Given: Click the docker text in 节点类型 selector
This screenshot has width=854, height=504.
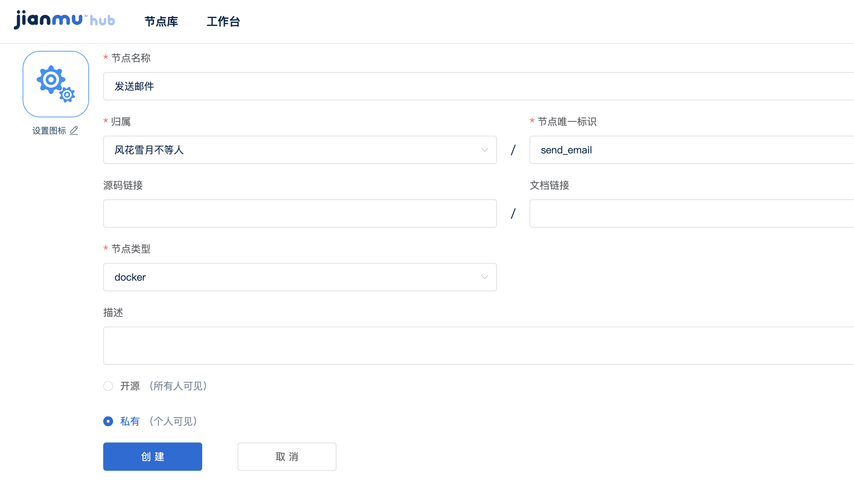Looking at the screenshot, I should click(x=130, y=277).
